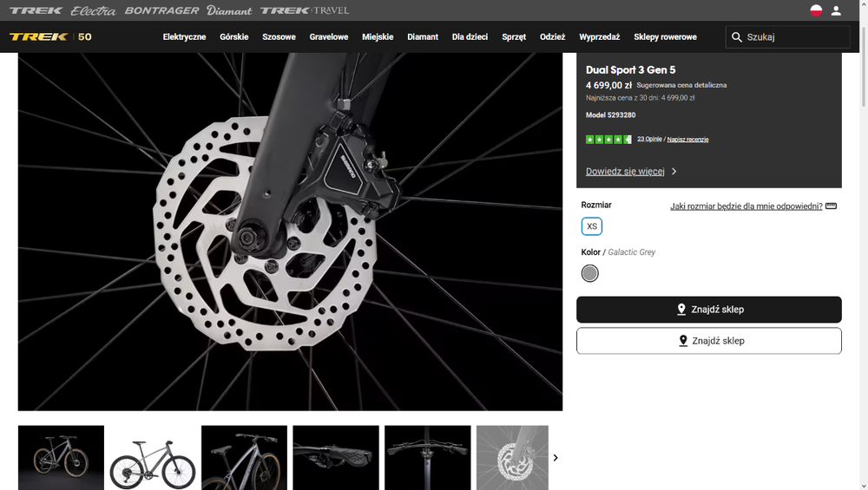Screen dimensions: 868x490
Task: Open the size help link Jaki rozmiar
Action: click(746, 206)
